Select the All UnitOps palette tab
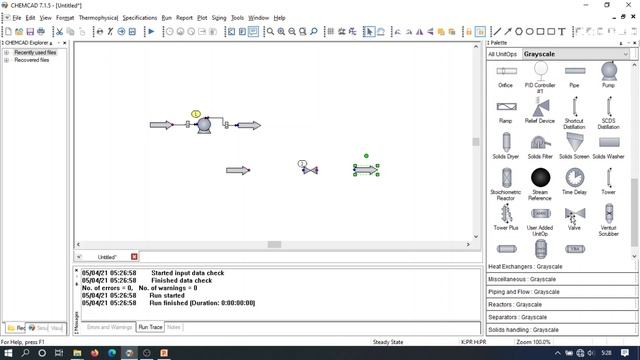640x360 pixels. [x=502, y=54]
